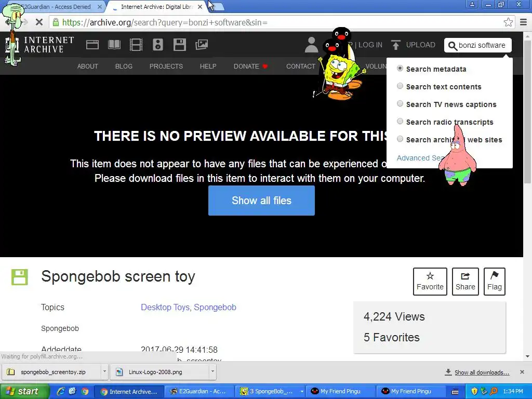
Task: Click the page vertical scrollbar thumb
Action: 528,112
